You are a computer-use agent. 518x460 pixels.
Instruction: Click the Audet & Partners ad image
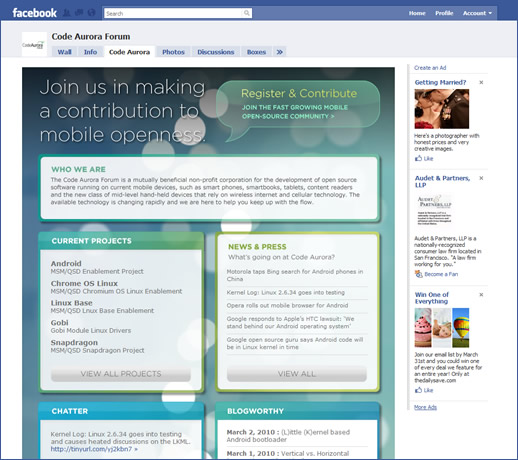434,210
